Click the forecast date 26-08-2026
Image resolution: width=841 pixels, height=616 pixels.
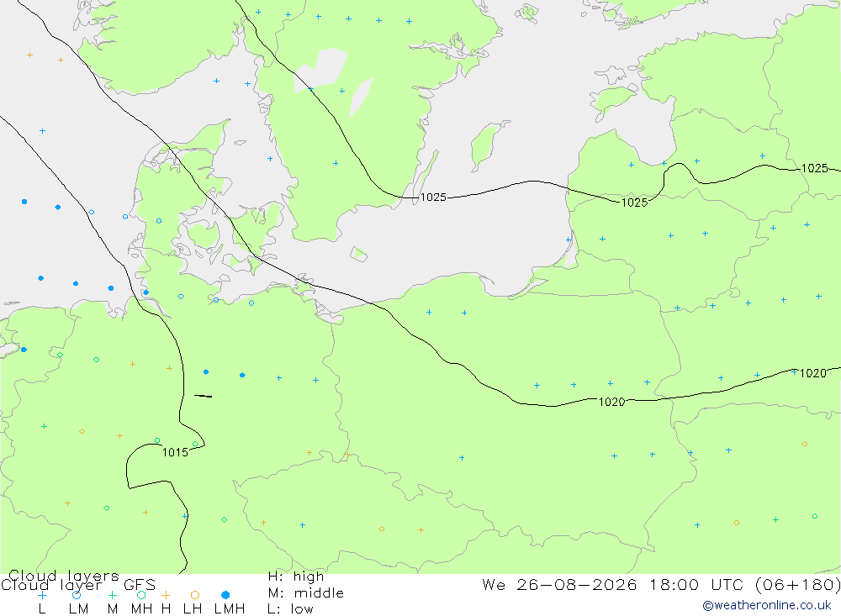[x=577, y=584]
